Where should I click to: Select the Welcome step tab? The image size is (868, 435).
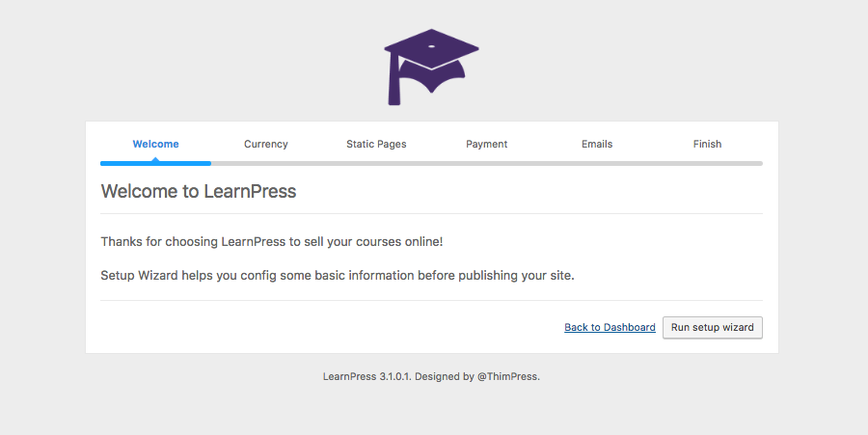[155, 144]
